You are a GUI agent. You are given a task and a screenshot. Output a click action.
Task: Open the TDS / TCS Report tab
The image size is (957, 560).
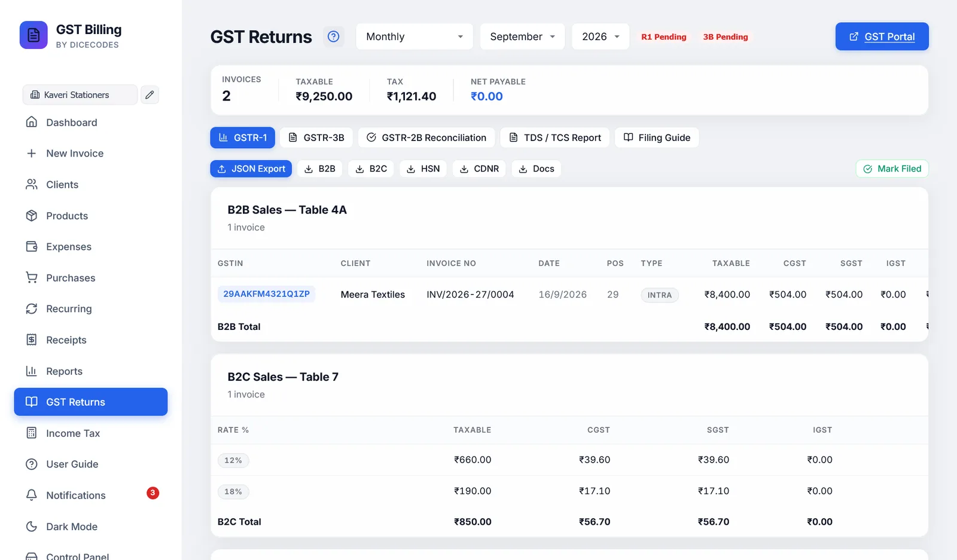pos(555,137)
